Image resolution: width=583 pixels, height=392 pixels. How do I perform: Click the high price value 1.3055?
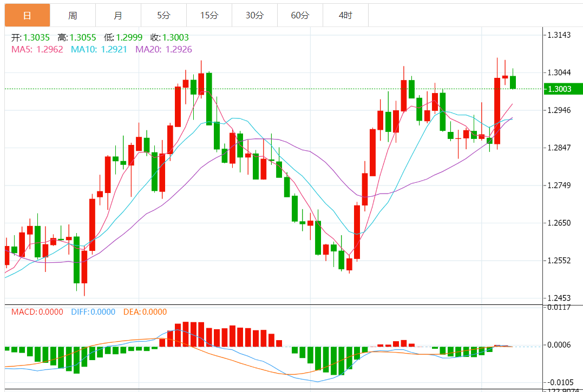click(83, 37)
